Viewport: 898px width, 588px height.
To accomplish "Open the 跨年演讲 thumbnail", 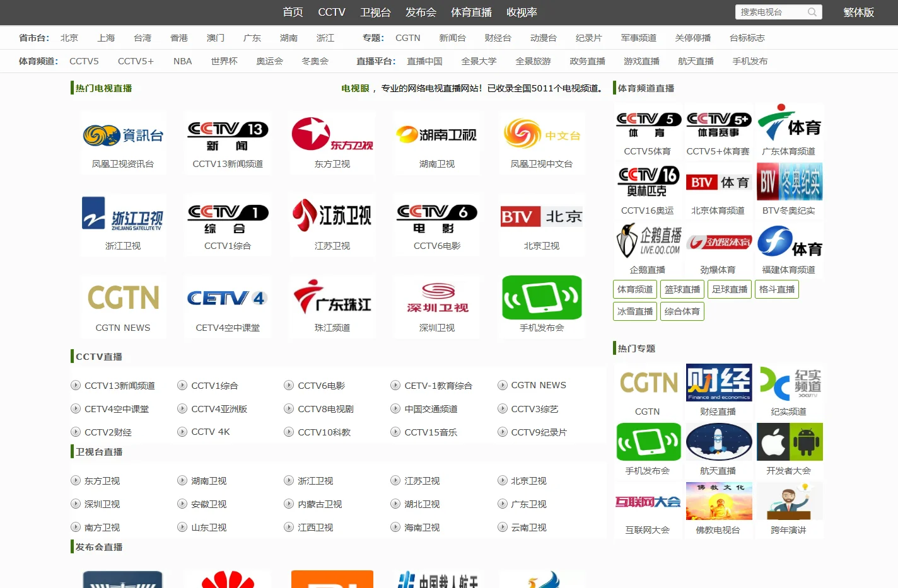I will 790,501.
